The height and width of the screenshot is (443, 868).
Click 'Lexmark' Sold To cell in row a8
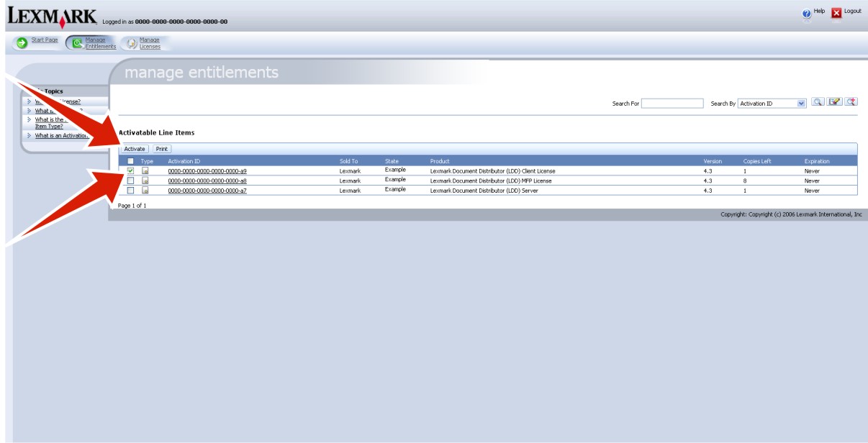click(350, 181)
